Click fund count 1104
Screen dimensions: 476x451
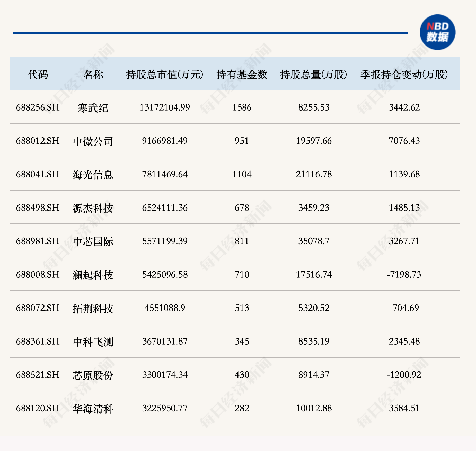click(242, 174)
